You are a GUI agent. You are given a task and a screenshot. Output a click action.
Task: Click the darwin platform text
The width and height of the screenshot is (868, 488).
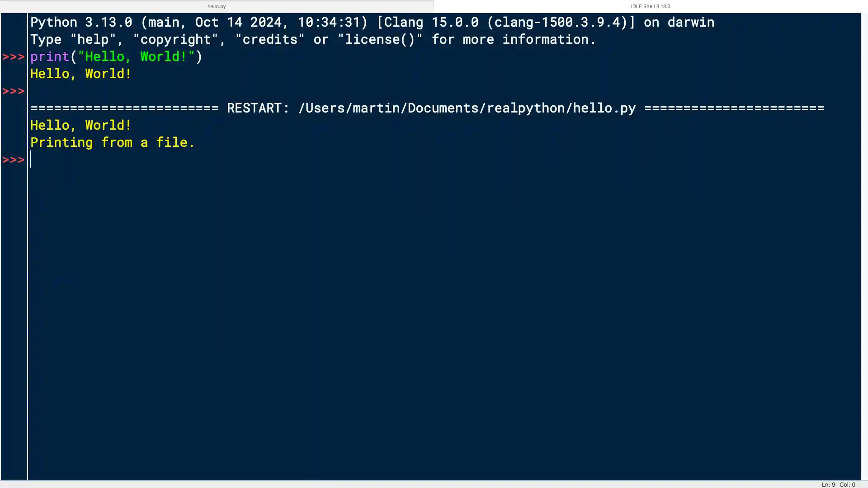coord(691,22)
